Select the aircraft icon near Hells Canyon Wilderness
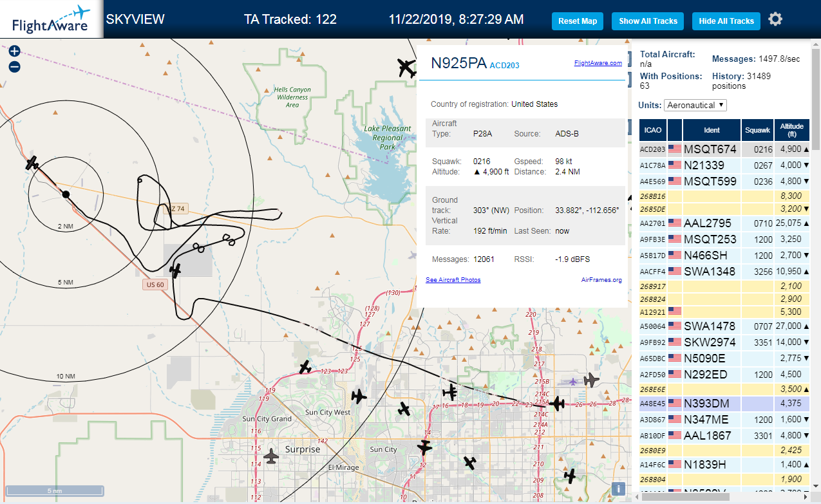 pos(407,68)
